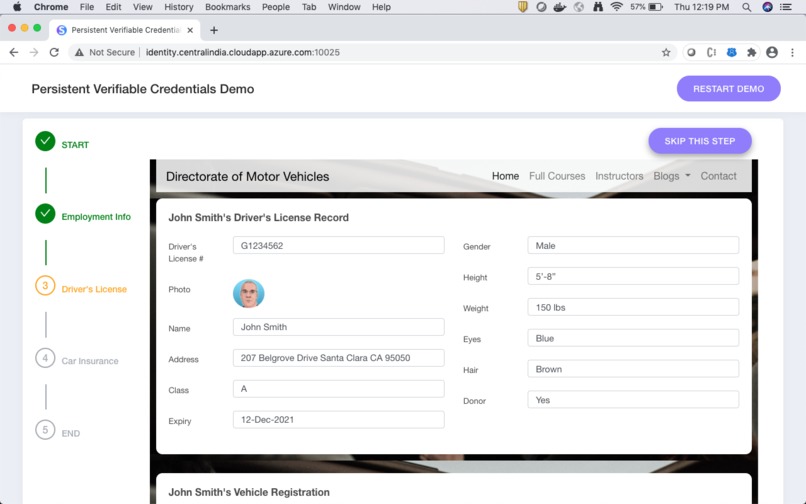Click the Car Insurance step label
The height and width of the screenshot is (504, 806).
(90, 361)
